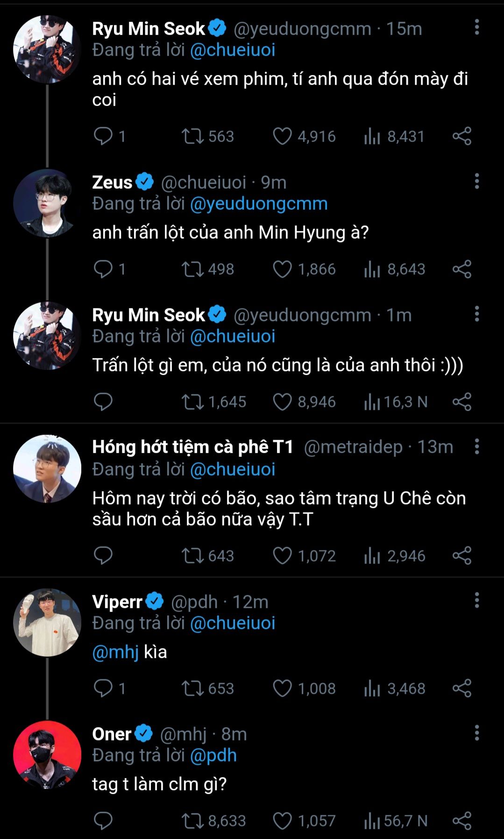Open more options on Zeus's tweet
This screenshot has height=839, width=504.
477,181
